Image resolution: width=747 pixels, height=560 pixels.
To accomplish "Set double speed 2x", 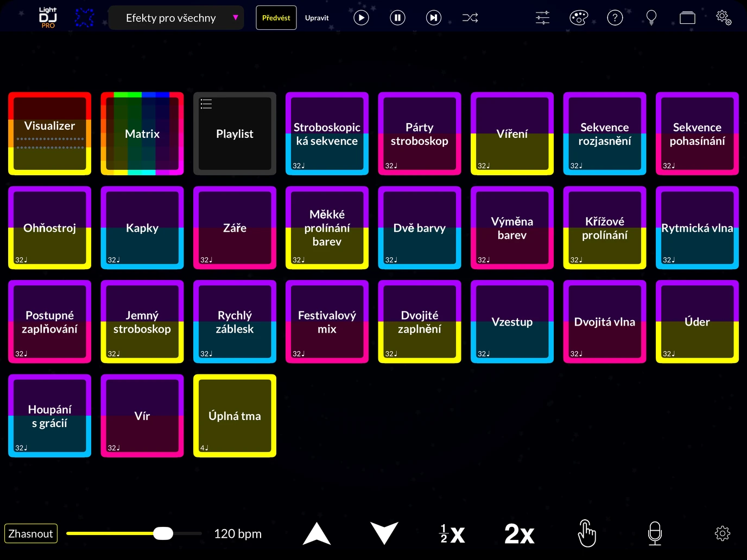I will [520, 534].
